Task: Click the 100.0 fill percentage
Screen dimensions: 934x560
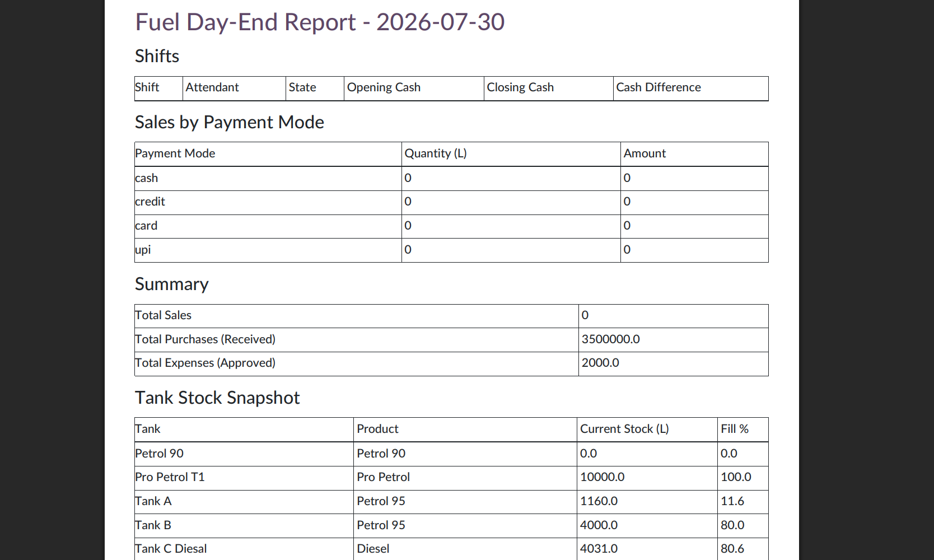Action: click(x=736, y=477)
